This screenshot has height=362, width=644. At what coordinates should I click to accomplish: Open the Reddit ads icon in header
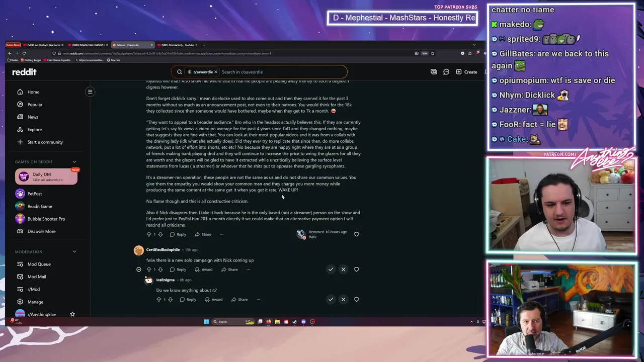pos(434,72)
